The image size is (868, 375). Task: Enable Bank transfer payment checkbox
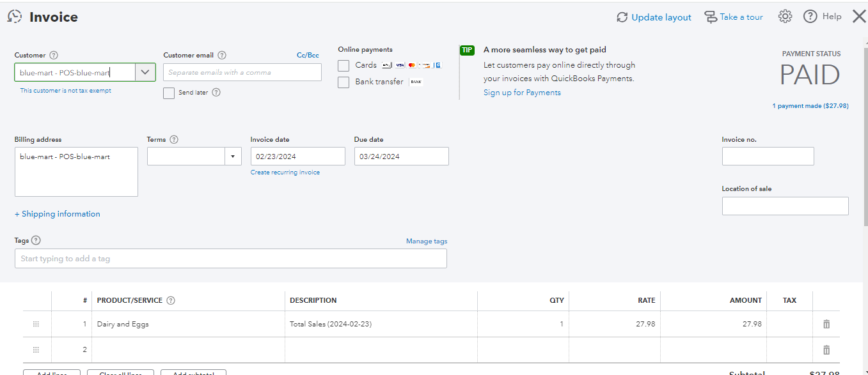point(343,82)
